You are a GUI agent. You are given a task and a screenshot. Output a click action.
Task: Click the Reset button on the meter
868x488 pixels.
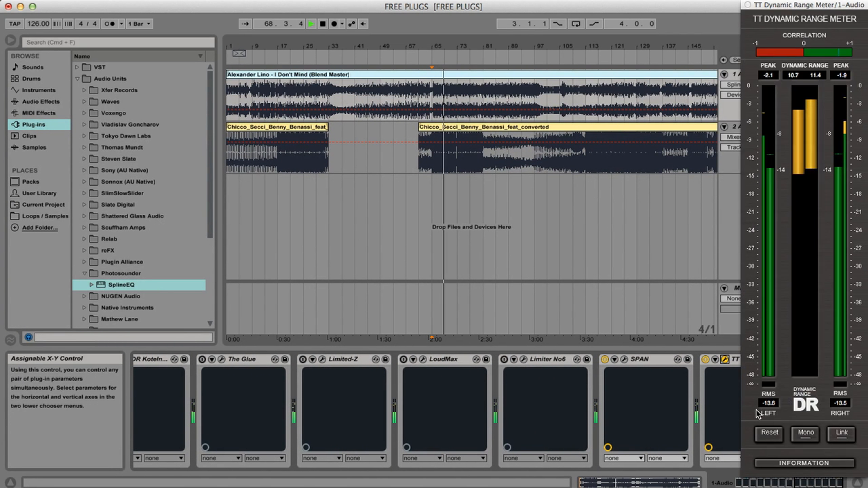pyautogui.click(x=770, y=433)
